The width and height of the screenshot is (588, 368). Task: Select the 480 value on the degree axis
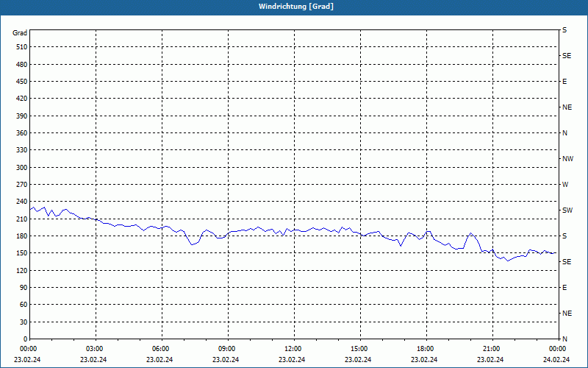pyautogui.click(x=22, y=65)
